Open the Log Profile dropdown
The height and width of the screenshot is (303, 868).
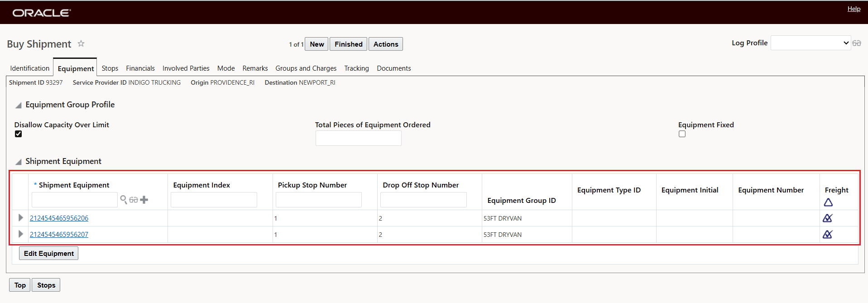click(x=810, y=43)
